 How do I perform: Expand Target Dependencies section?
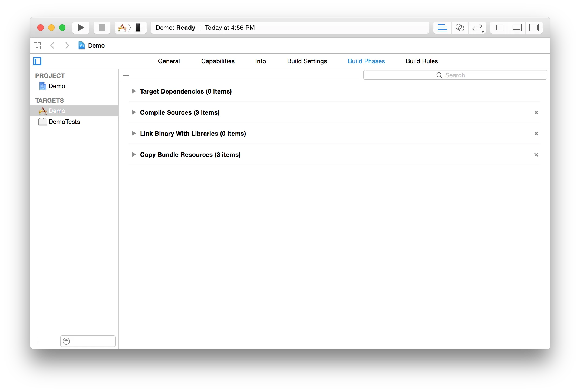(x=134, y=91)
